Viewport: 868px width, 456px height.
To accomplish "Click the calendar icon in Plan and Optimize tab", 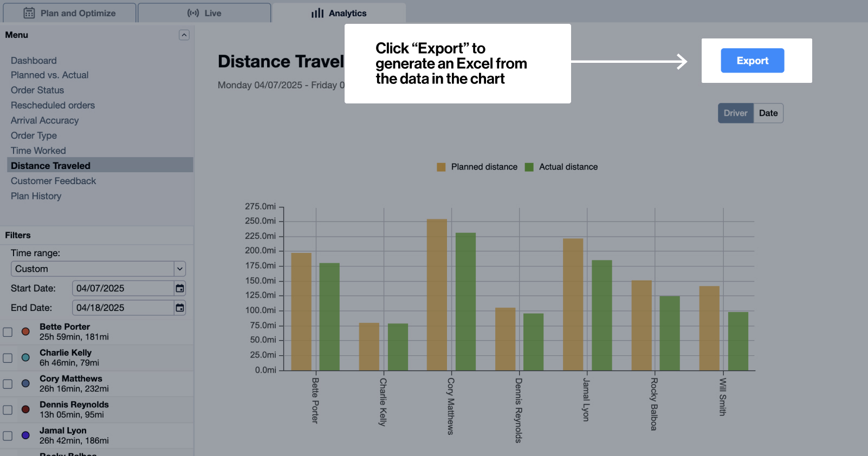I will [x=29, y=13].
